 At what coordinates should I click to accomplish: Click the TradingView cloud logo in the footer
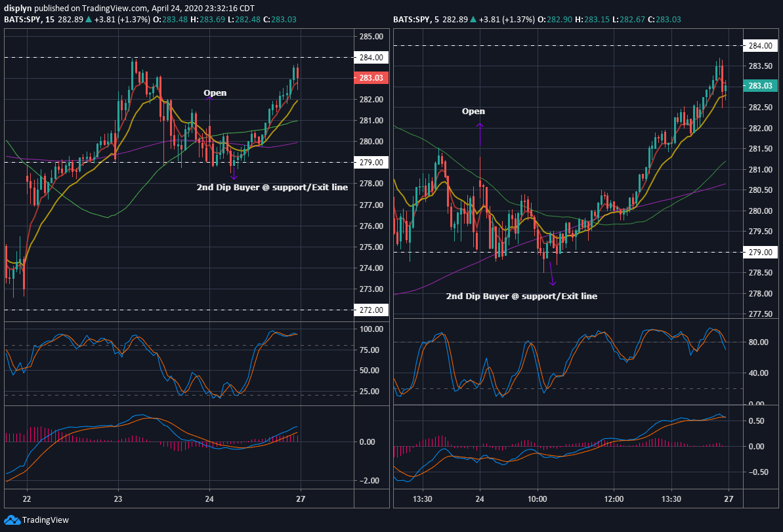(12, 520)
